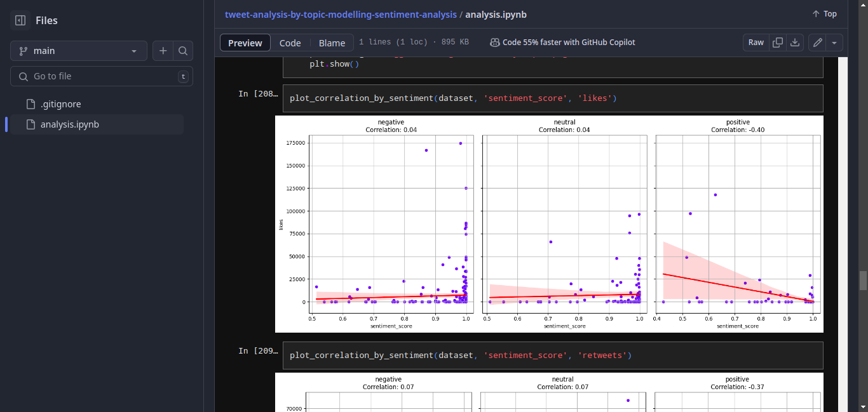Expand the edit options dropdown arrow
This screenshot has width=868, height=412.
(x=834, y=42)
